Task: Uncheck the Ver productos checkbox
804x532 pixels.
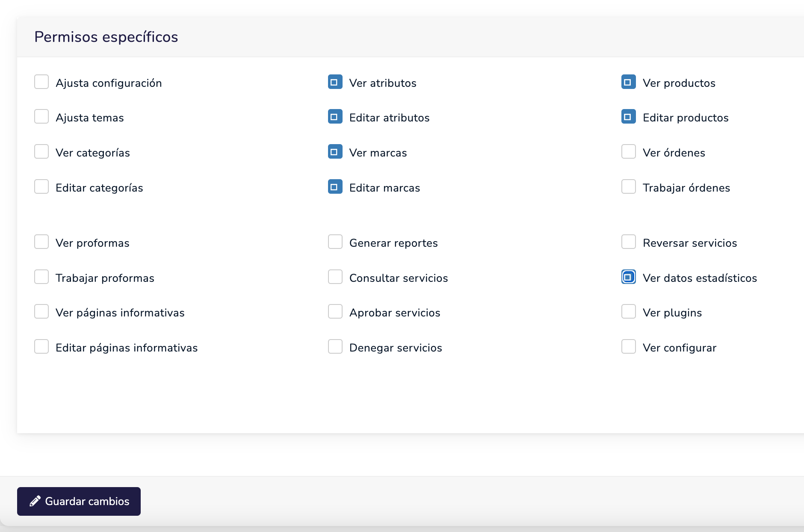Action: [629, 82]
